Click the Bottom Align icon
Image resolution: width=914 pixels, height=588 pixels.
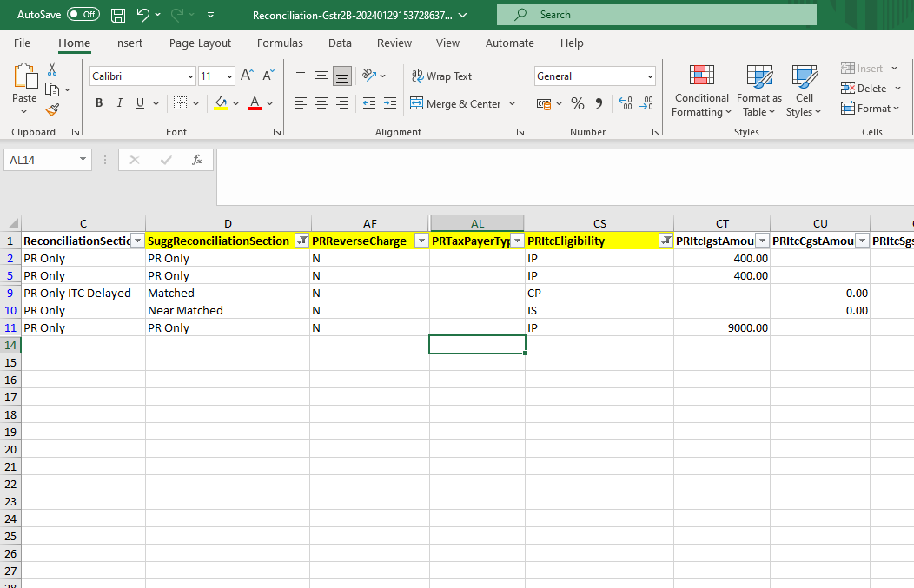342,76
